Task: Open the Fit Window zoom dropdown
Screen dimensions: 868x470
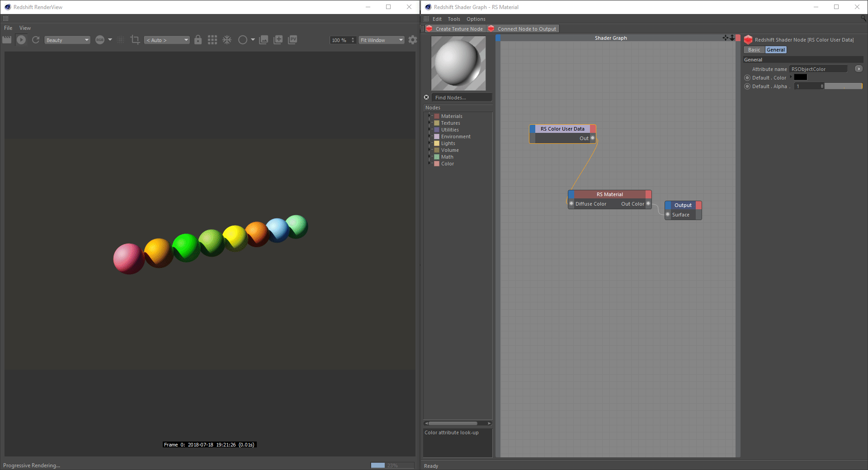Action: click(x=381, y=40)
